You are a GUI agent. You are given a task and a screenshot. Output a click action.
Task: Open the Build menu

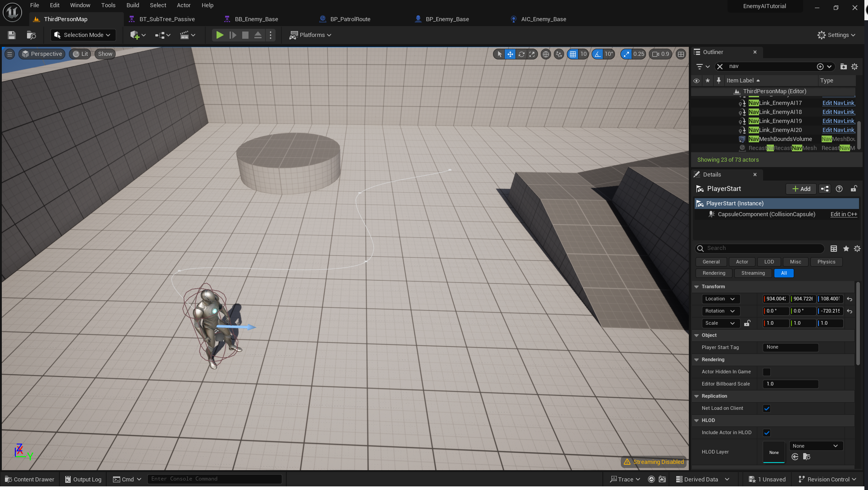[133, 5]
